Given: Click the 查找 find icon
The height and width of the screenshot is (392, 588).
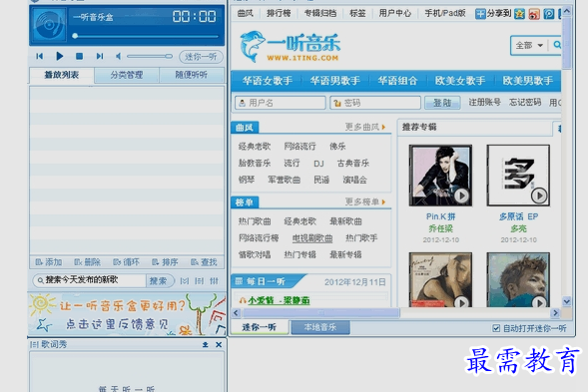Looking at the screenshot, I should 204,262.
